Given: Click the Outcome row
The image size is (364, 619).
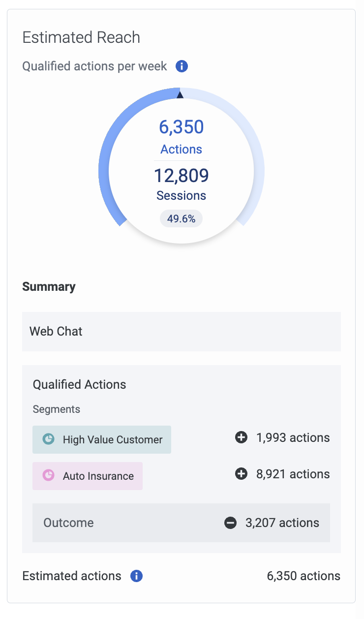Looking at the screenshot, I should click(181, 523).
